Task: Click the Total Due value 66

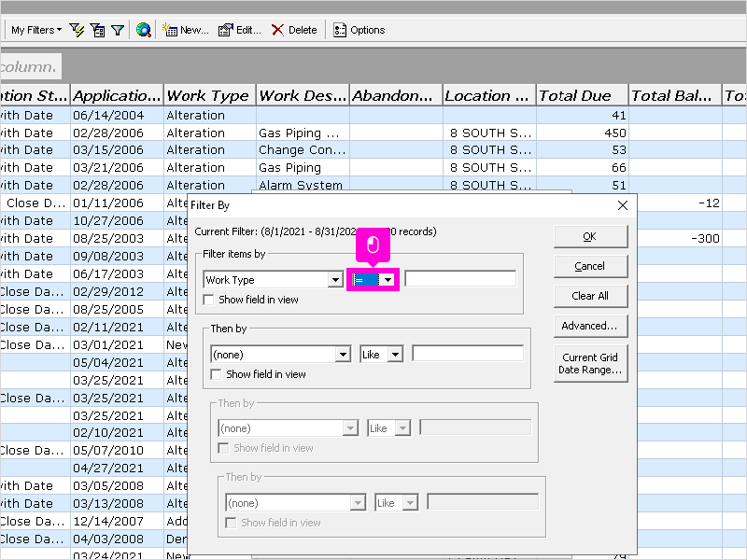Action: tap(582, 168)
